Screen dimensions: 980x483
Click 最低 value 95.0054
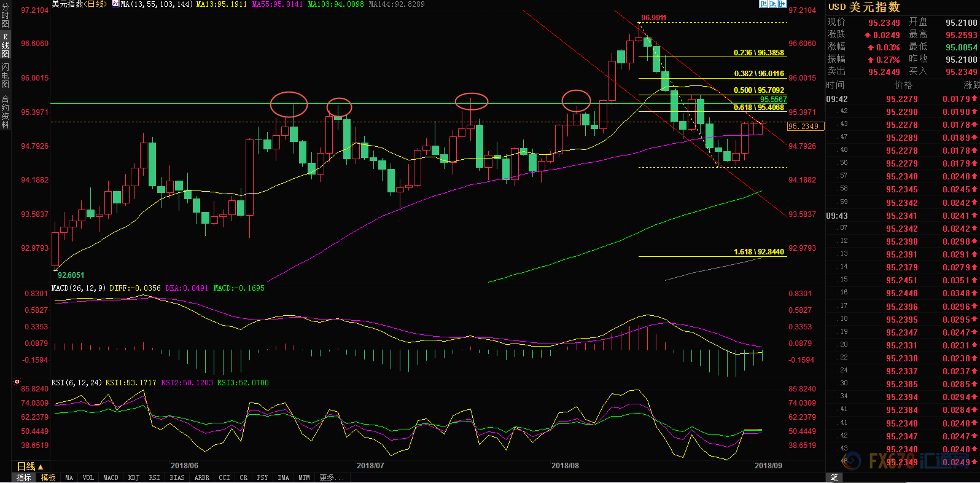[x=962, y=47]
